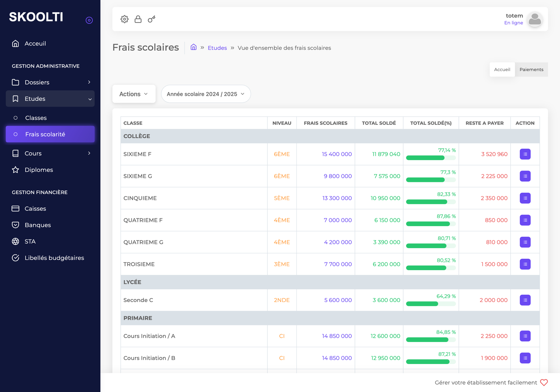Switch to the Paiements tab

531,70
